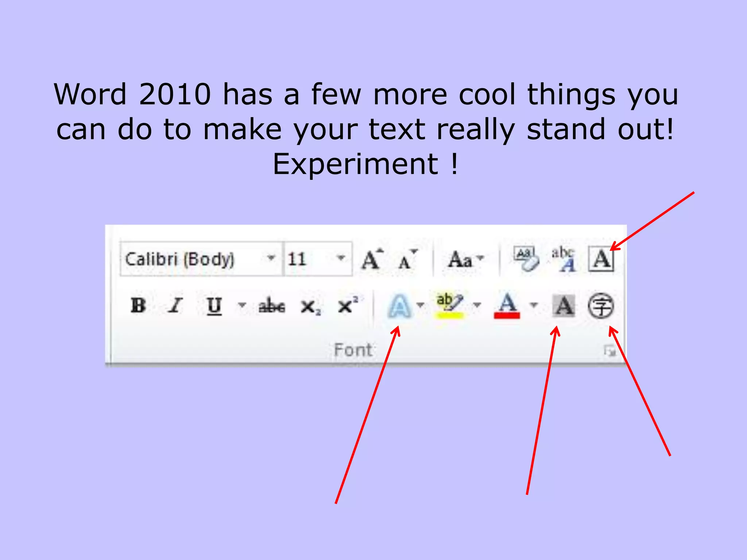Click the Shrink Font icon
This screenshot has width=747, height=560.
coord(407,259)
